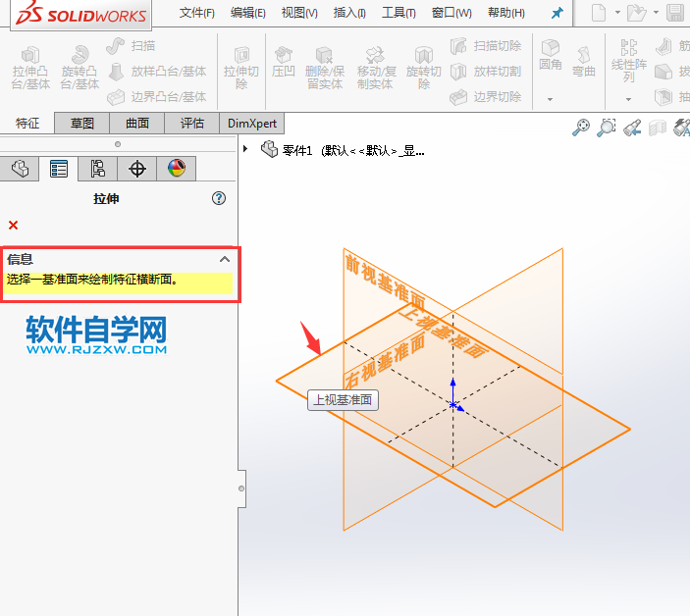The width and height of the screenshot is (690, 616).
Task: Click the Zoom to Fit magnifier icon
Action: [581, 128]
